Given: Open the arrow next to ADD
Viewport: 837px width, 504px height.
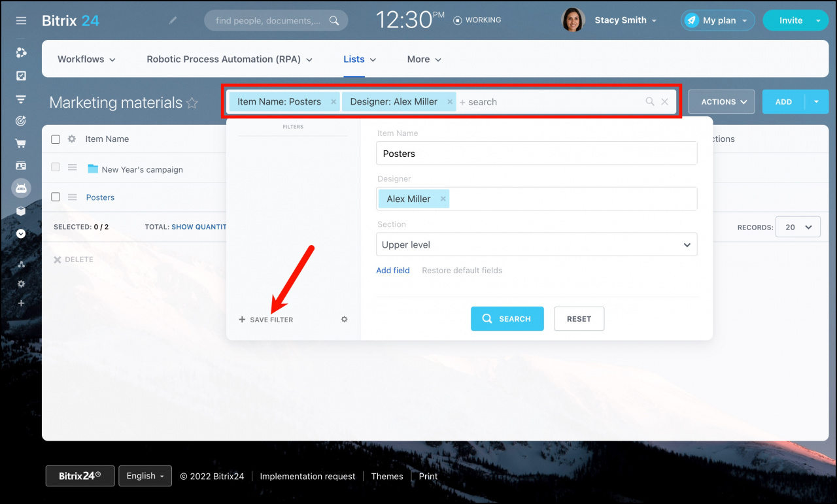Looking at the screenshot, I should 817,102.
